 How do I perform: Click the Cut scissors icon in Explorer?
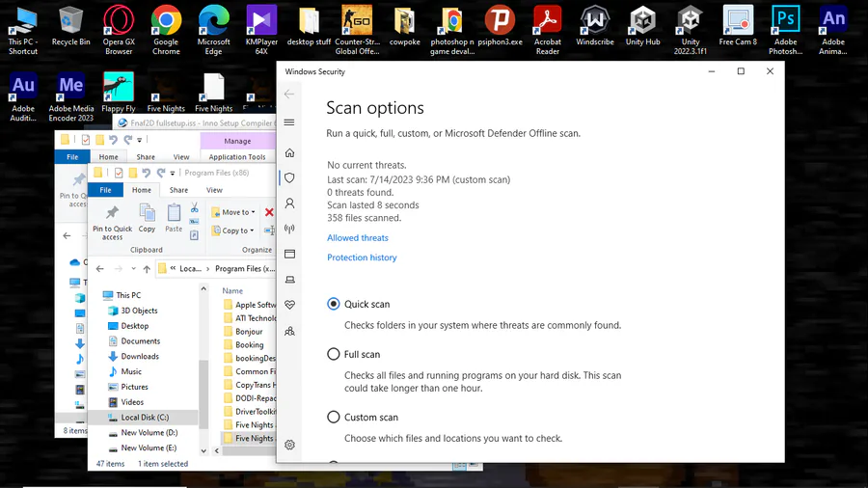coord(194,207)
